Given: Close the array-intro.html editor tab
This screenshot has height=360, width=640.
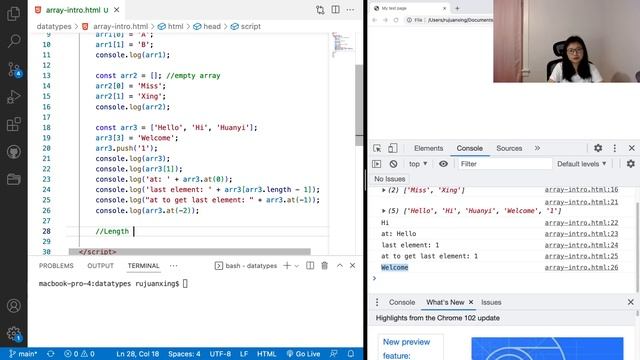Looking at the screenshot, I should [x=117, y=10].
